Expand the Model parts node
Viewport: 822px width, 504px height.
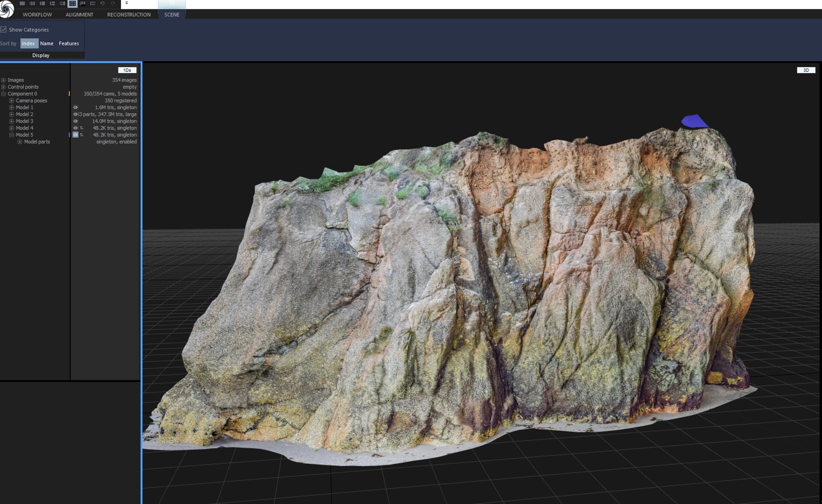pos(20,142)
